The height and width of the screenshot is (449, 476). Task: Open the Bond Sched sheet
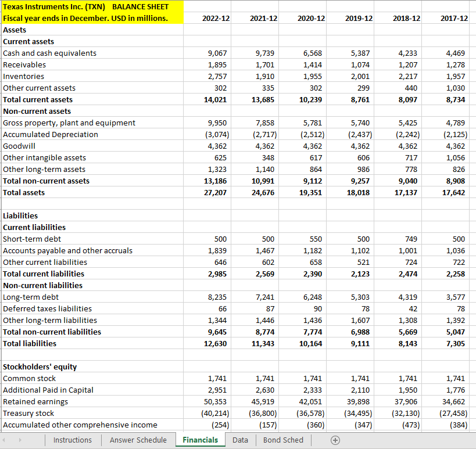point(283,440)
